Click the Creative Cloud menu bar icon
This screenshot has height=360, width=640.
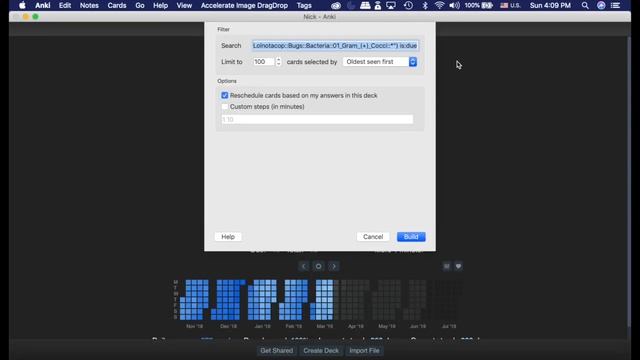336,5
